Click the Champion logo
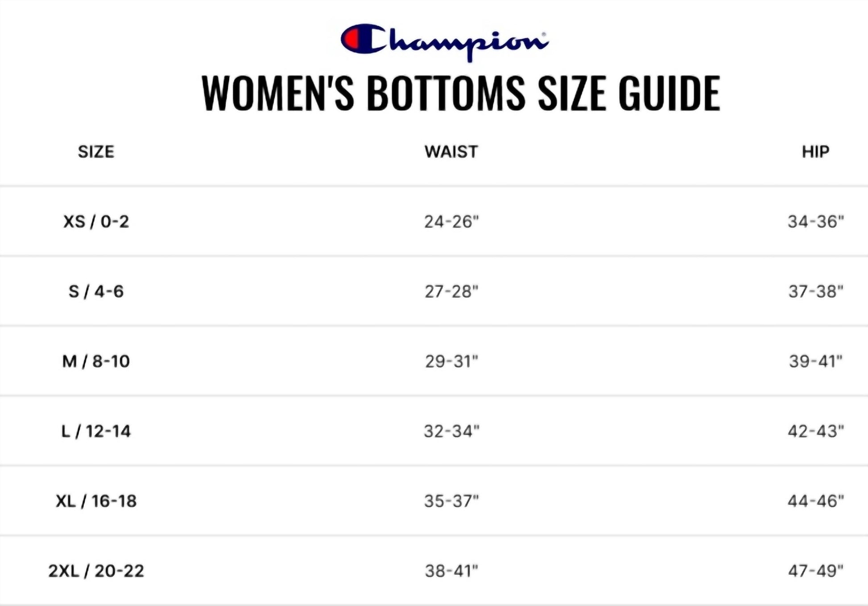The image size is (868, 606). point(444,41)
